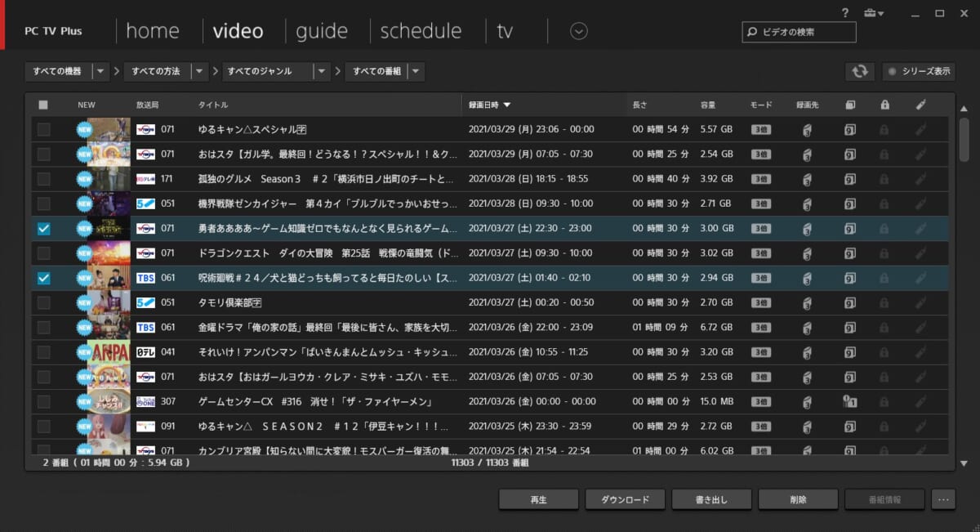This screenshot has height=532, width=980.
Task: Click recording destination icon for ゆるキャン△スペシャル row
Action: point(807,130)
